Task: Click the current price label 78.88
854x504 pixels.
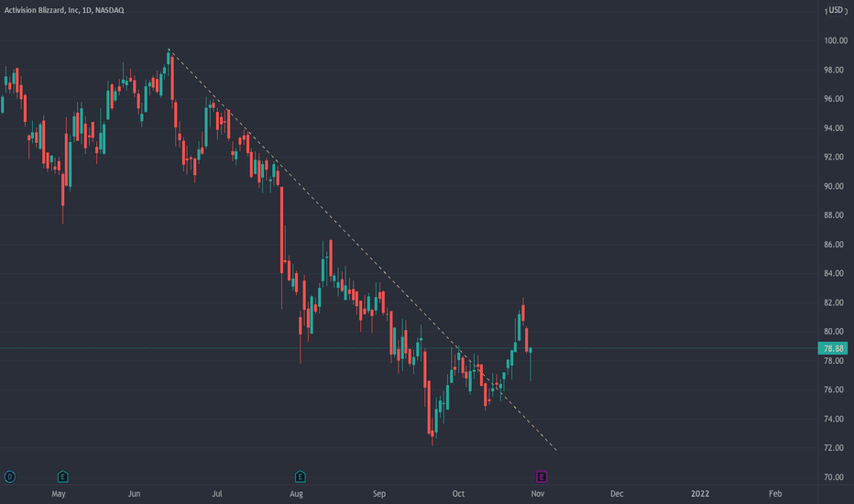Action: (x=833, y=348)
